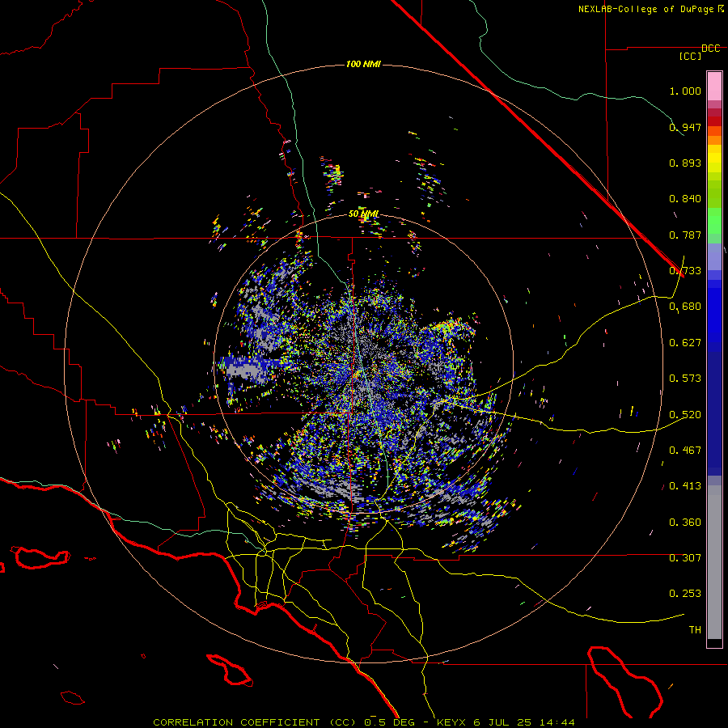The width and height of the screenshot is (728, 728).
Task: Select the 0.840 scale value
Action: [685, 199]
